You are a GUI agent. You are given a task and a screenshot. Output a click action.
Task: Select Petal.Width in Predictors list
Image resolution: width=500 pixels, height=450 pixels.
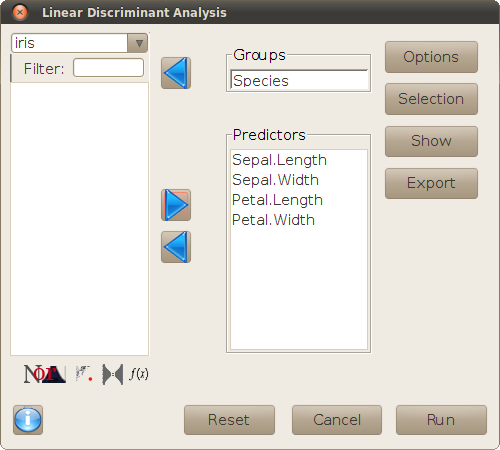click(x=273, y=220)
